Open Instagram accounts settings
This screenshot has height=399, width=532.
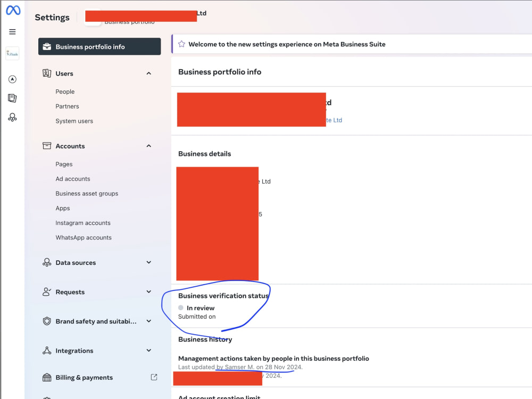83,223
